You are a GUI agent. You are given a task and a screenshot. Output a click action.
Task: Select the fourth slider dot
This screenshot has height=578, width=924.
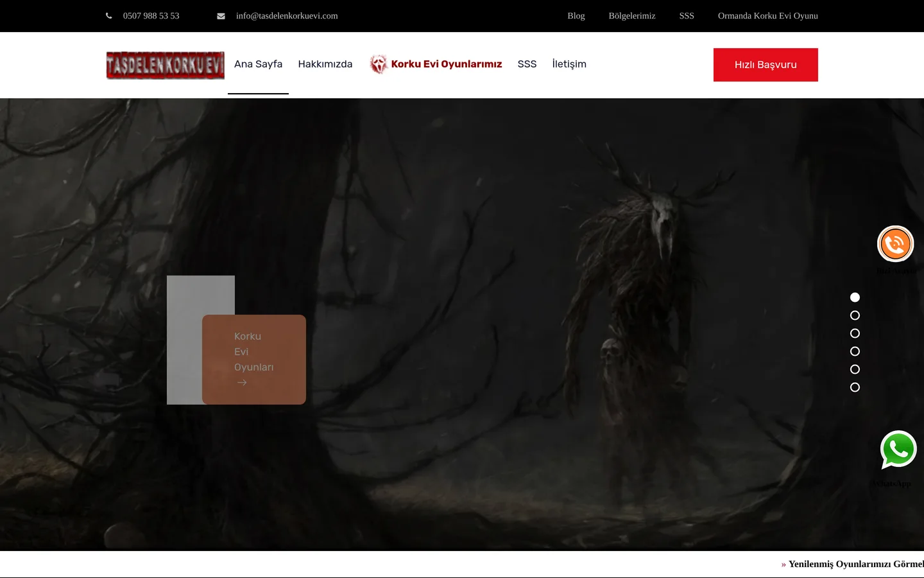coord(855,351)
